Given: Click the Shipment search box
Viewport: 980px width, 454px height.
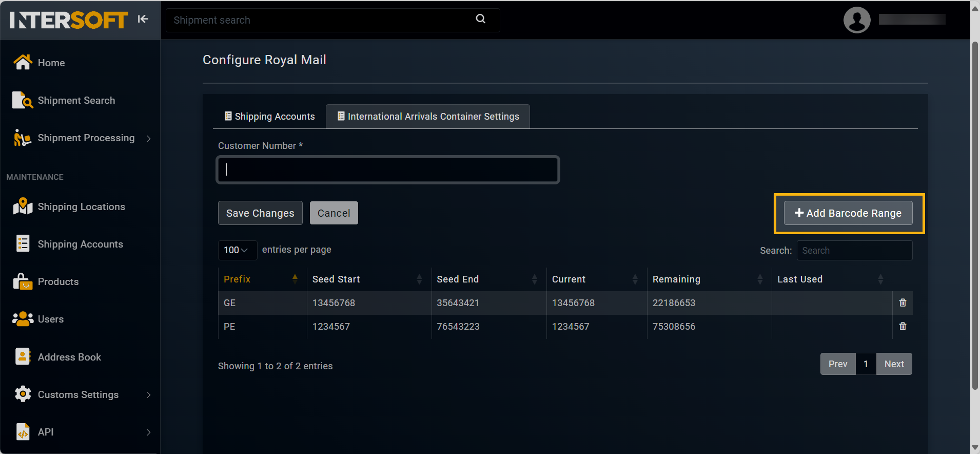Looking at the screenshot, I should (333, 20).
